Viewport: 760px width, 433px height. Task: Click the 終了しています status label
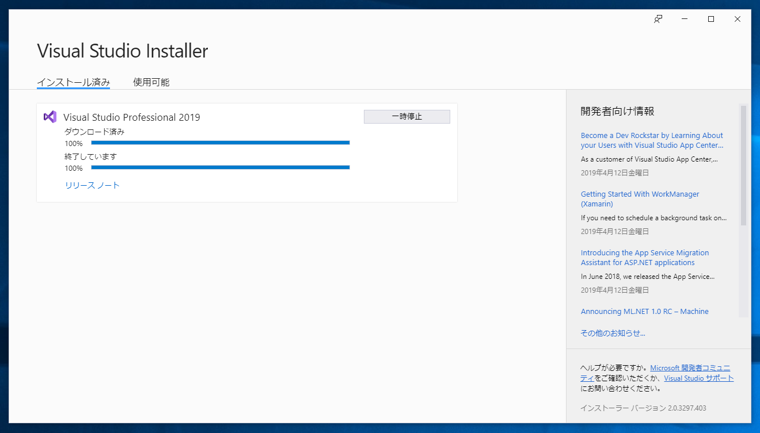tap(91, 157)
